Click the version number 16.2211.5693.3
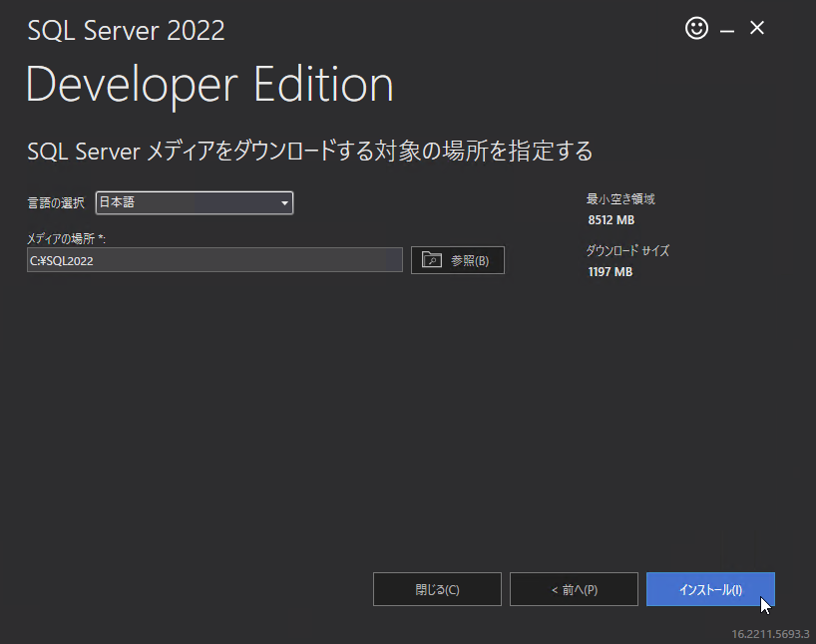The height and width of the screenshot is (644, 816). [770, 634]
